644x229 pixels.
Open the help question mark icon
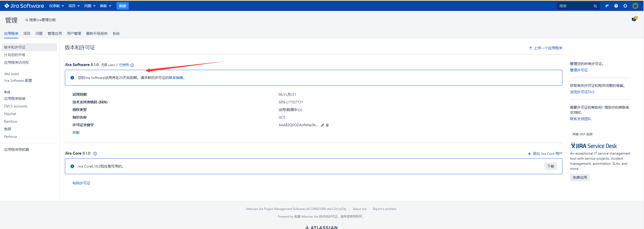tap(616, 6)
